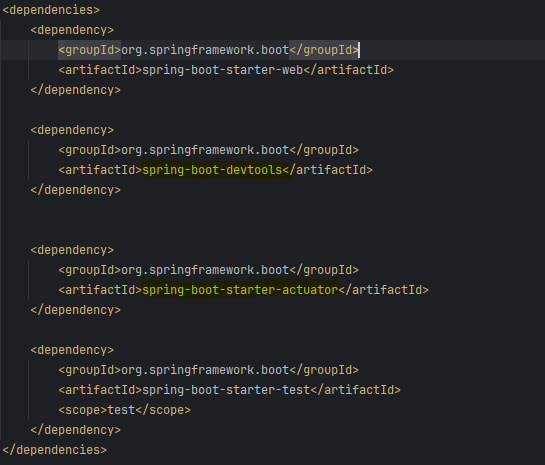The width and height of the screenshot is (545, 465).
Task: Click the scope test line
Action: tap(124, 410)
